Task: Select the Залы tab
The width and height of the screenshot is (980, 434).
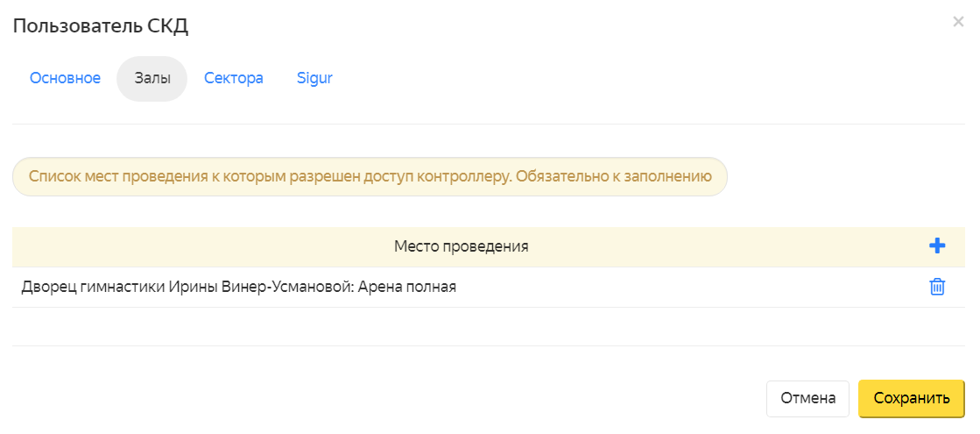Action: point(152,78)
